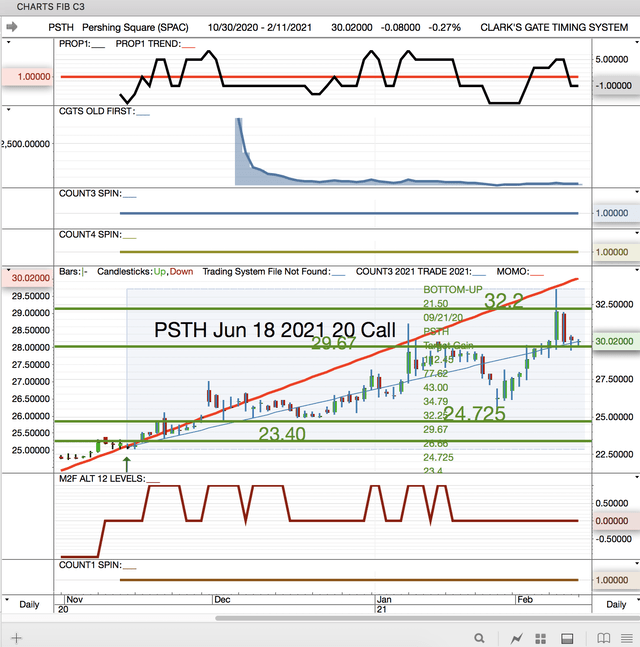
Task: Open the left Daily period triangle menu
Action: point(7,599)
